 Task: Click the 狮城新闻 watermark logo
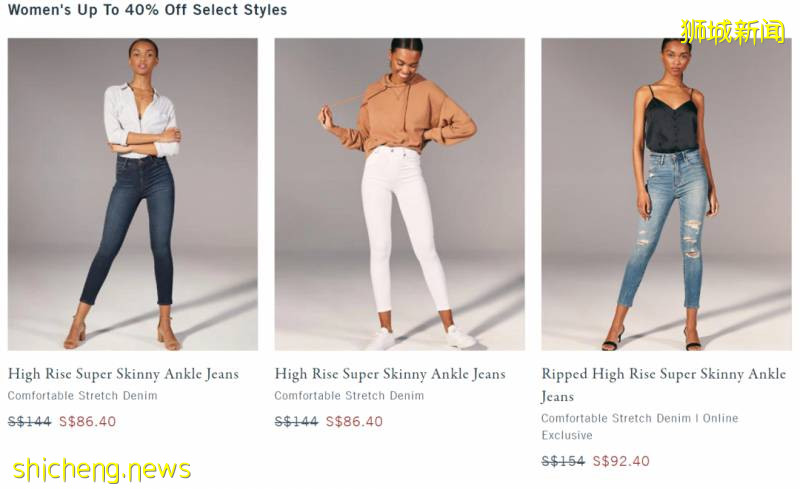[733, 31]
